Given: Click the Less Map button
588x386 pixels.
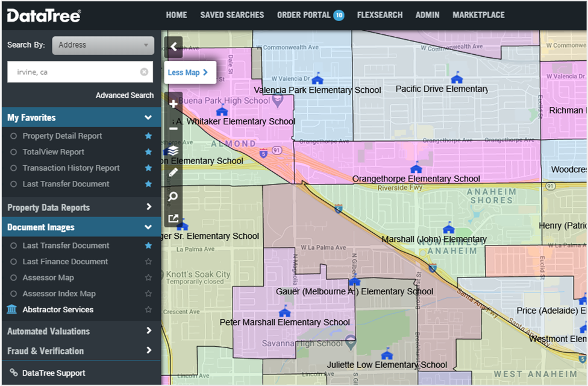Looking at the screenshot, I should [x=187, y=72].
